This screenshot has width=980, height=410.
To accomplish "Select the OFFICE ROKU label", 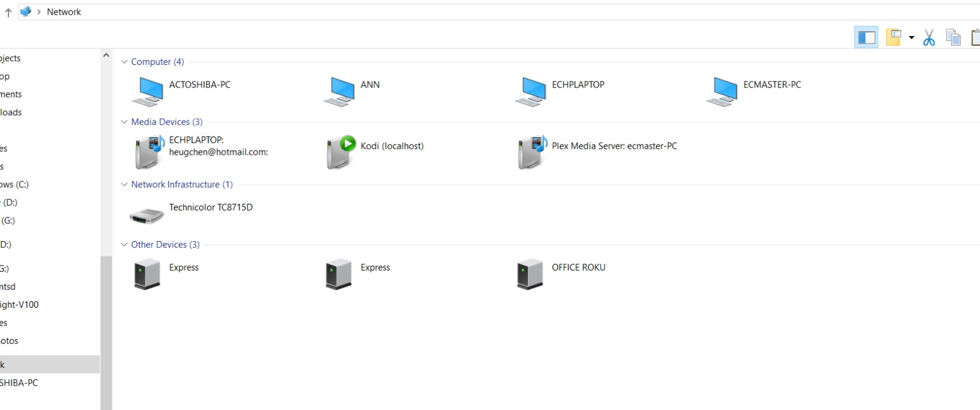I will tap(579, 267).
